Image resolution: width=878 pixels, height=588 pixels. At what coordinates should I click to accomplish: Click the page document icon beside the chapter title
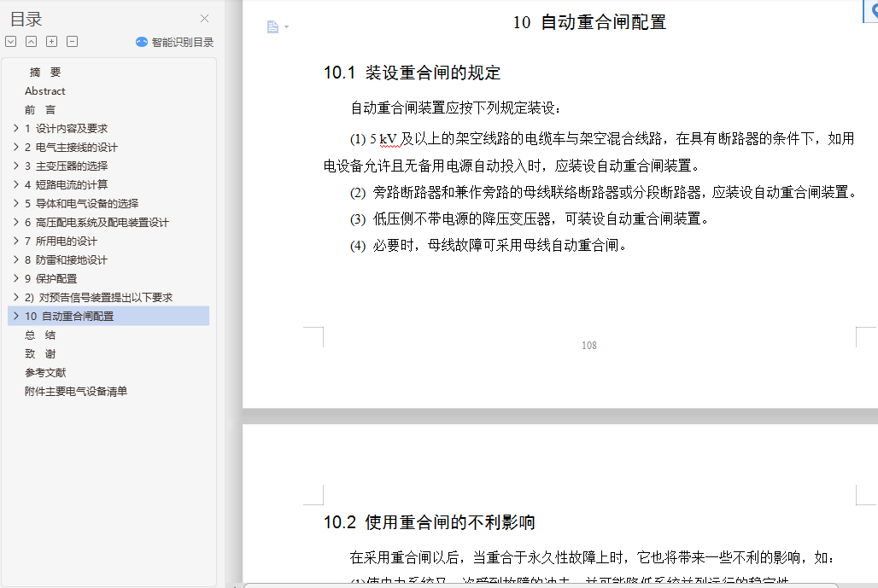(x=272, y=26)
